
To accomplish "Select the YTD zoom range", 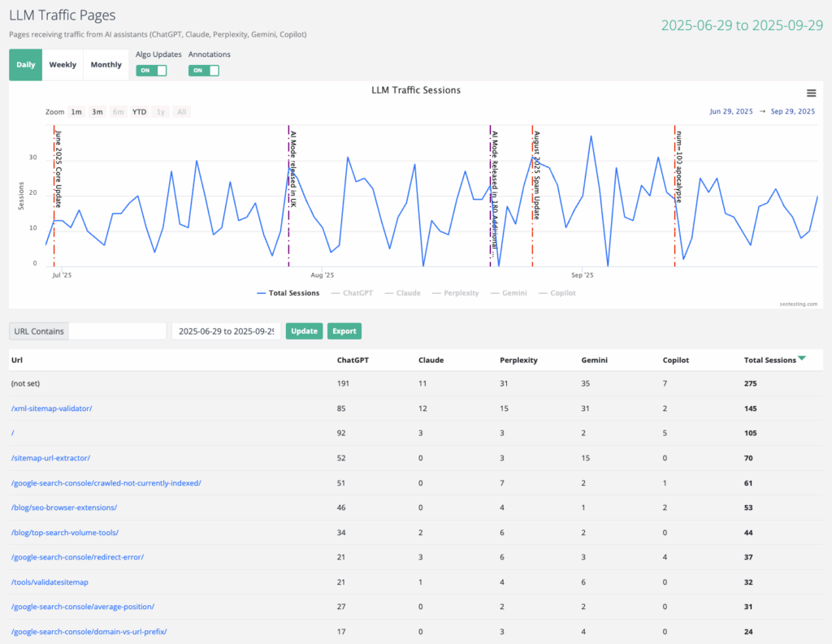I will 140,112.
